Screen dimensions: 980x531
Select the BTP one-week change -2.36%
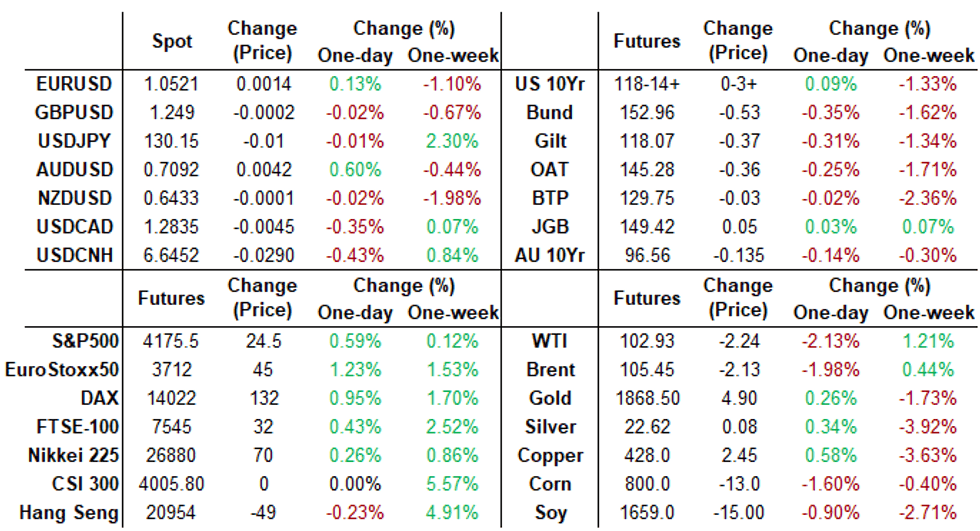click(929, 198)
